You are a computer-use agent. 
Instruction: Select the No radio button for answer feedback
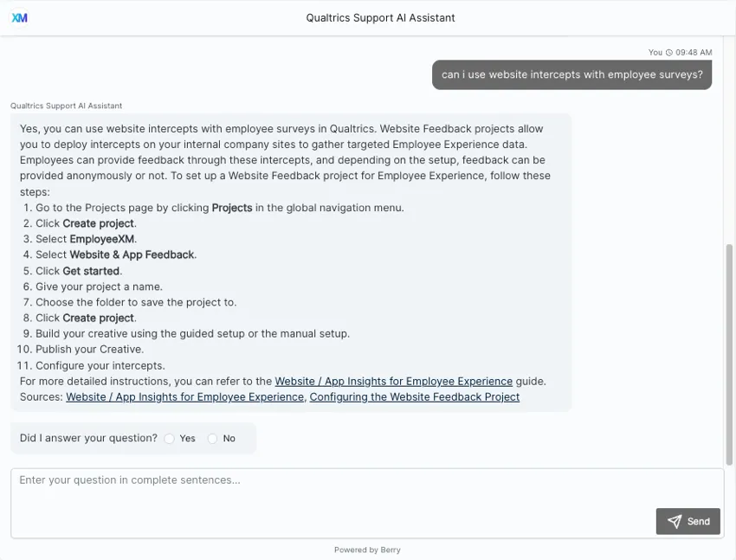pyautogui.click(x=212, y=438)
